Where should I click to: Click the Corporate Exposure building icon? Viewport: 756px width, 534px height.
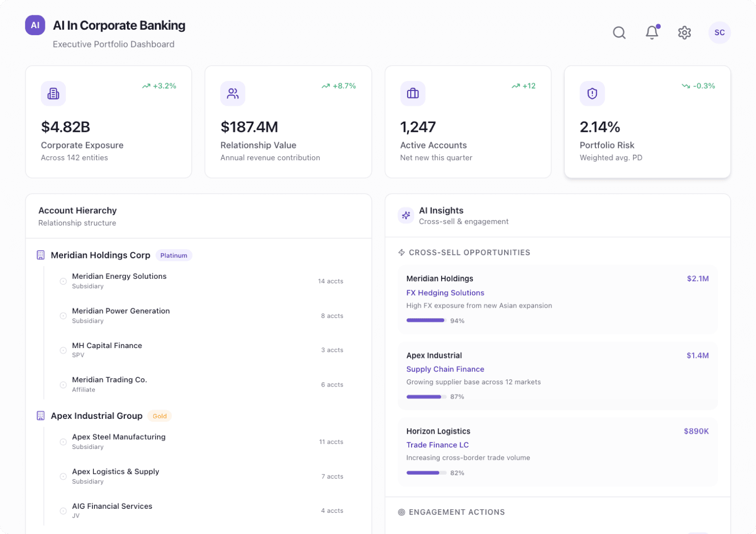point(53,93)
